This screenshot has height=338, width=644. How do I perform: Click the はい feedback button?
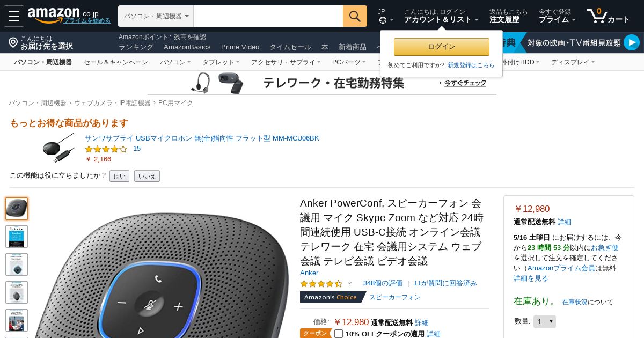coord(119,176)
